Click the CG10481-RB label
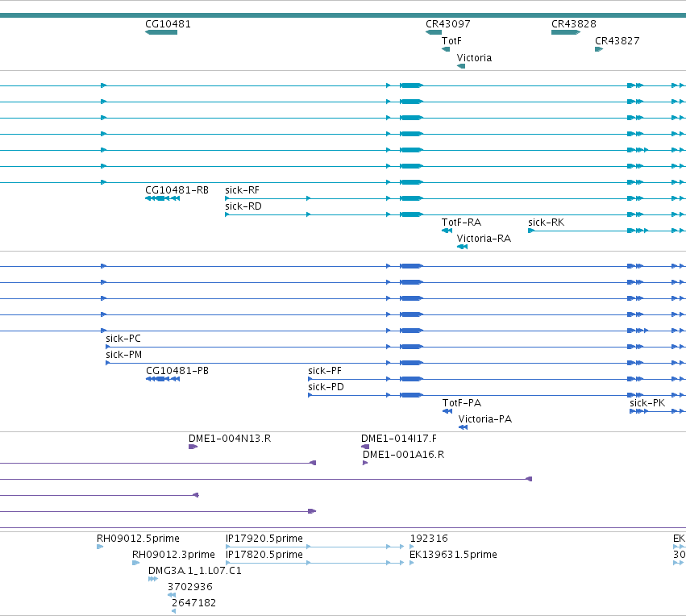686x616 pixels. tap(177, 189)
